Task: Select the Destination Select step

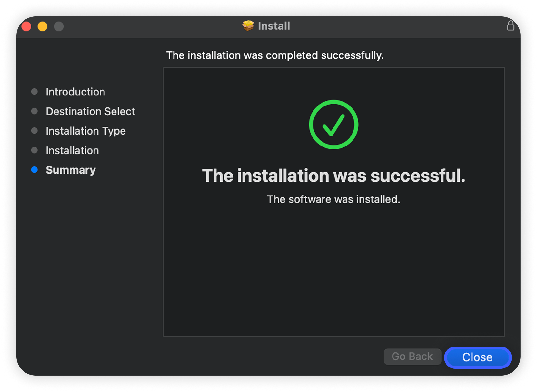Action: point(90,111)
